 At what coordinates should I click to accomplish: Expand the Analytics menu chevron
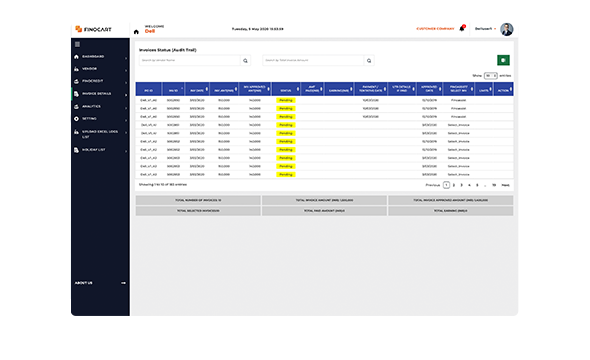click(126, 108)
